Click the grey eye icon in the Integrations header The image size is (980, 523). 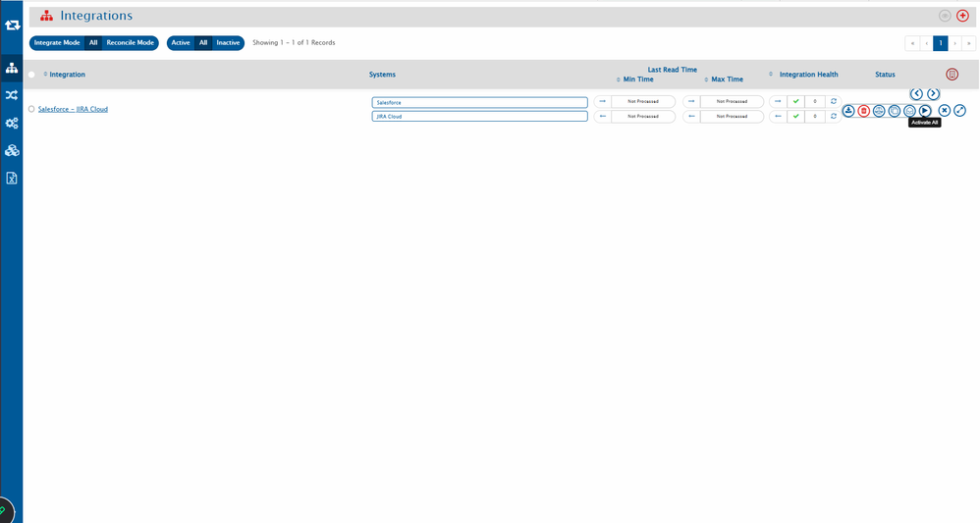pyautogui.click(x=945, y=16)
